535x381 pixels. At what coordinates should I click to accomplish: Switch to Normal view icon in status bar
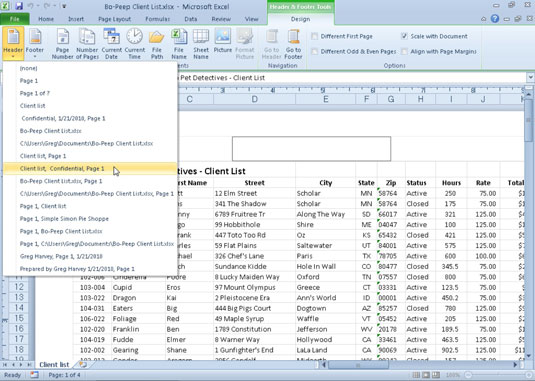tap(416, 375)
